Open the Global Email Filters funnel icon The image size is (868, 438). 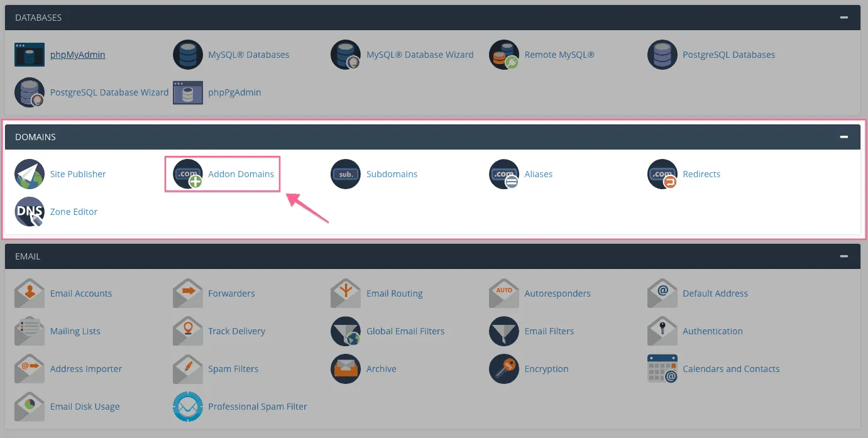tap(346, 331)
